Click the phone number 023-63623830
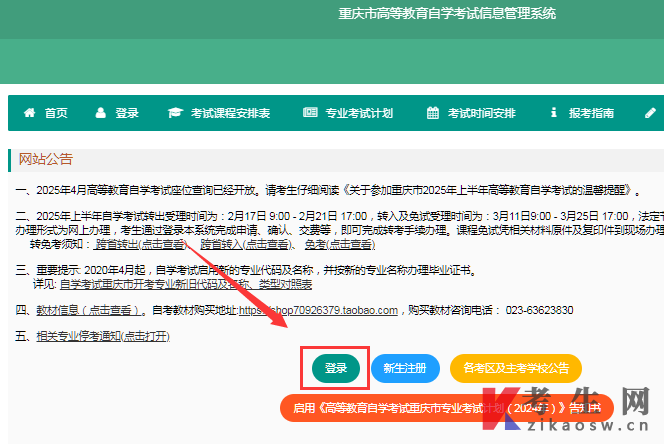664x444 pixels. pyautogui.click(x=539, y=310)
